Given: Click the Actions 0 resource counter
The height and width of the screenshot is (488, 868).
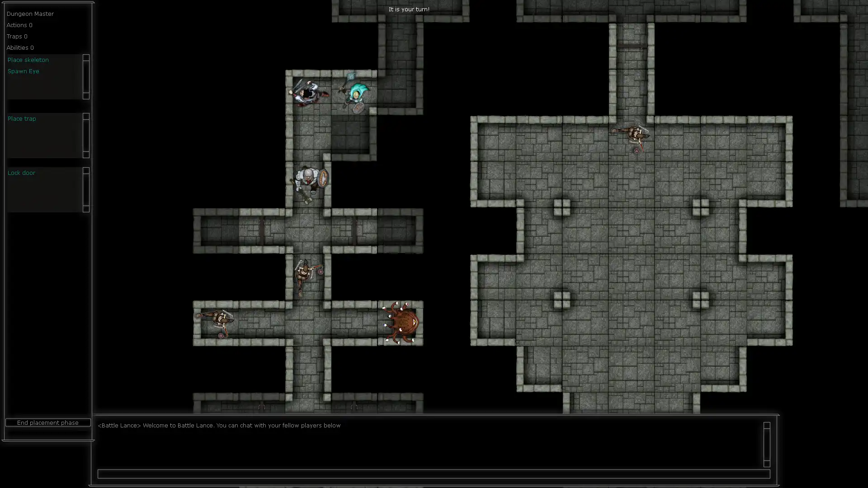Looking at the screenshot, I should coord(19,25).
